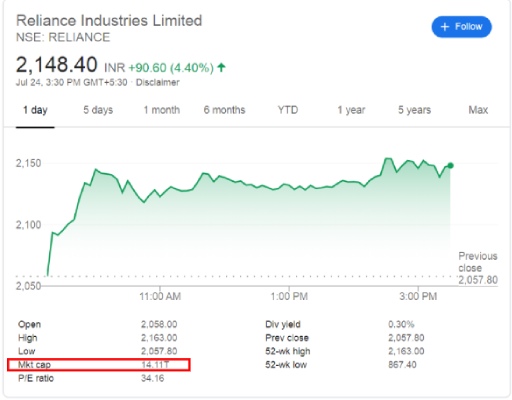
Task: Click the green up arrow icon
Action: [x=221, y=68]
